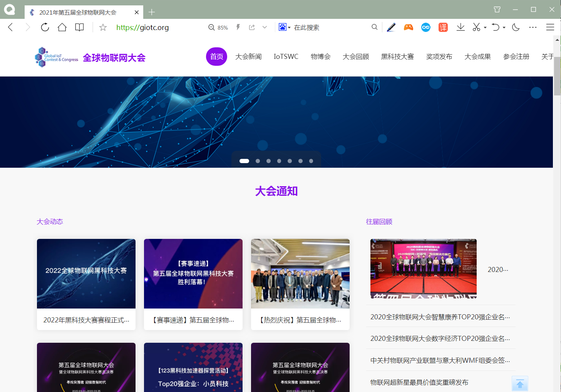Open the 黑科技大赛 menu item
Image resolution: width=561 pixels, height=392 pixels.
click(397, 57)
